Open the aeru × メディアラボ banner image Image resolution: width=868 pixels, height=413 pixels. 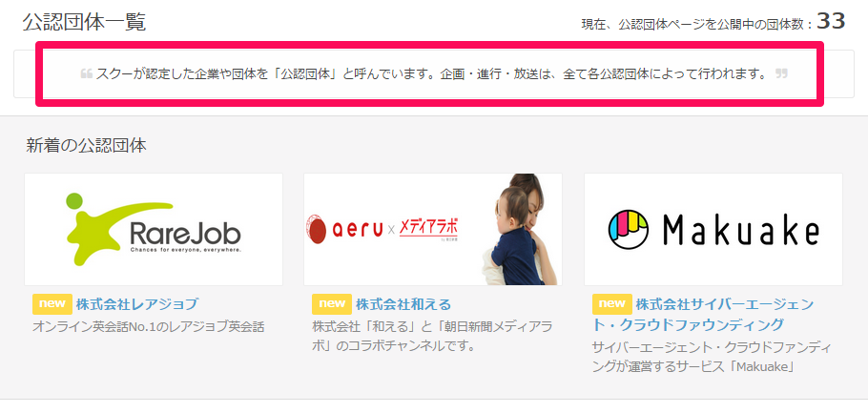433,229
